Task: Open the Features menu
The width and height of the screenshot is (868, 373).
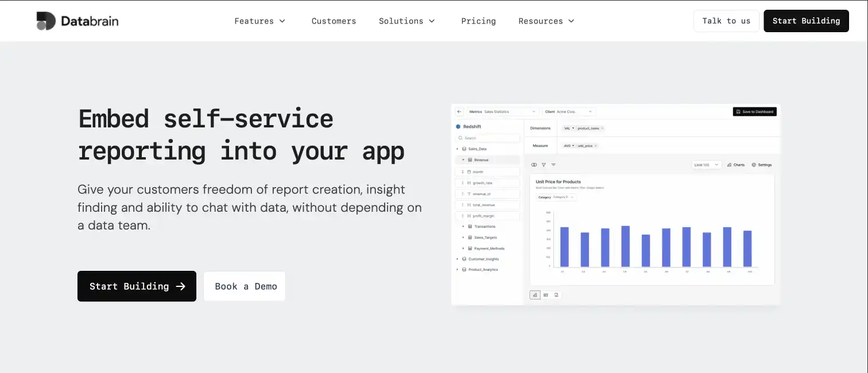Action: 260,21
